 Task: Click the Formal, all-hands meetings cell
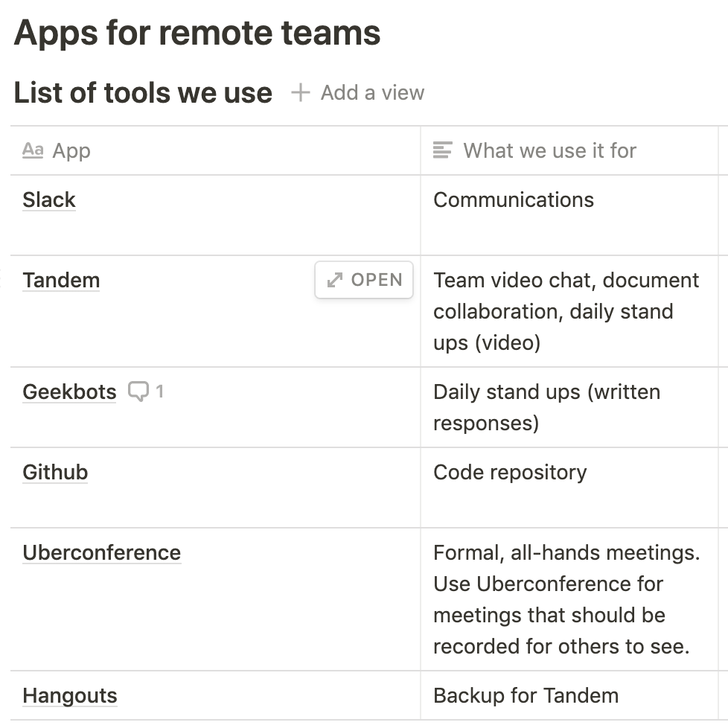pyautogui.click(x=569, y=599)
